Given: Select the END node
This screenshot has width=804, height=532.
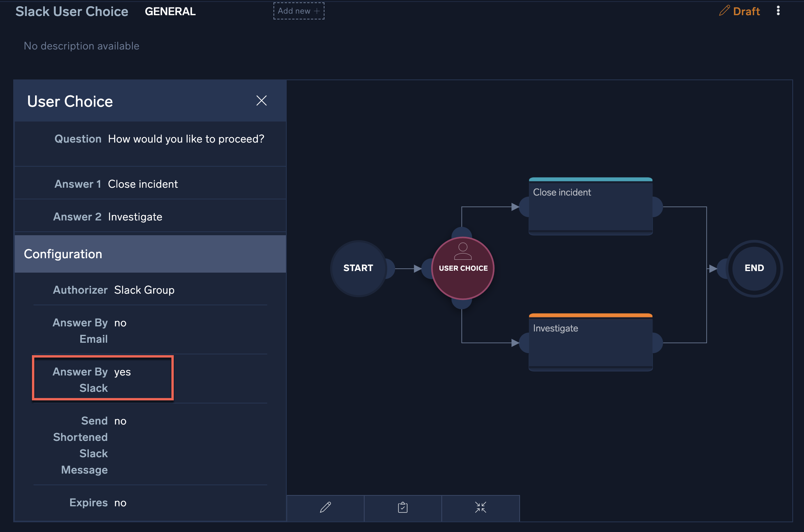Looking at the screenshot, I should click(754, 268).
